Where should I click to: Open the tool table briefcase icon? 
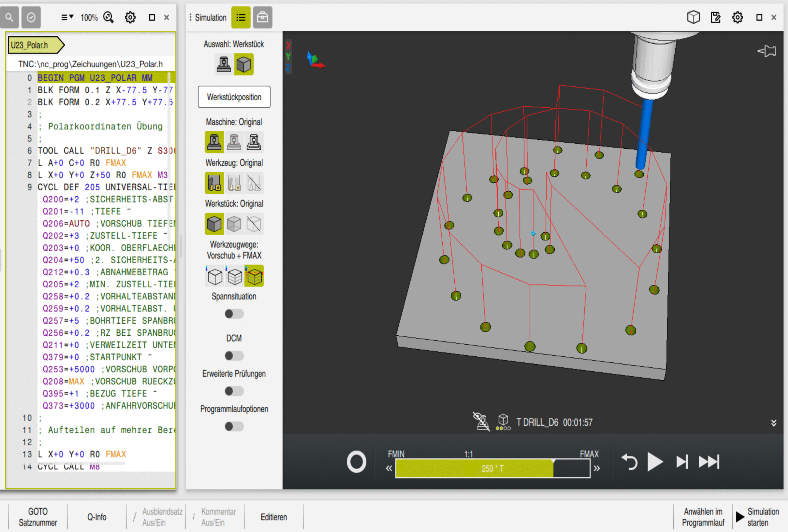262,17
